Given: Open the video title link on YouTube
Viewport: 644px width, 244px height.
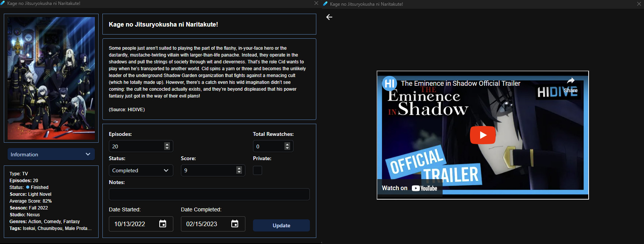Looking at the screenshot, I should pyautogui.click(x=460, y=83).
